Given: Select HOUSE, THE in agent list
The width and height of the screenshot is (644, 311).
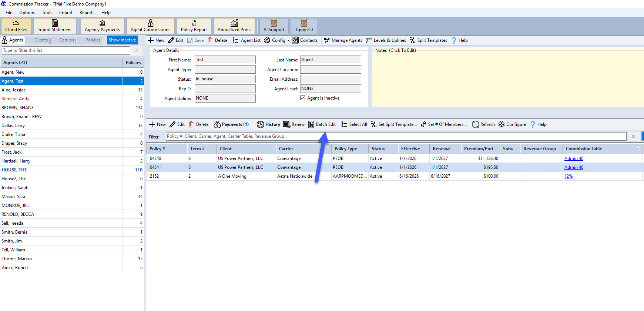Looking at the screenshot, I should (72, 170).
